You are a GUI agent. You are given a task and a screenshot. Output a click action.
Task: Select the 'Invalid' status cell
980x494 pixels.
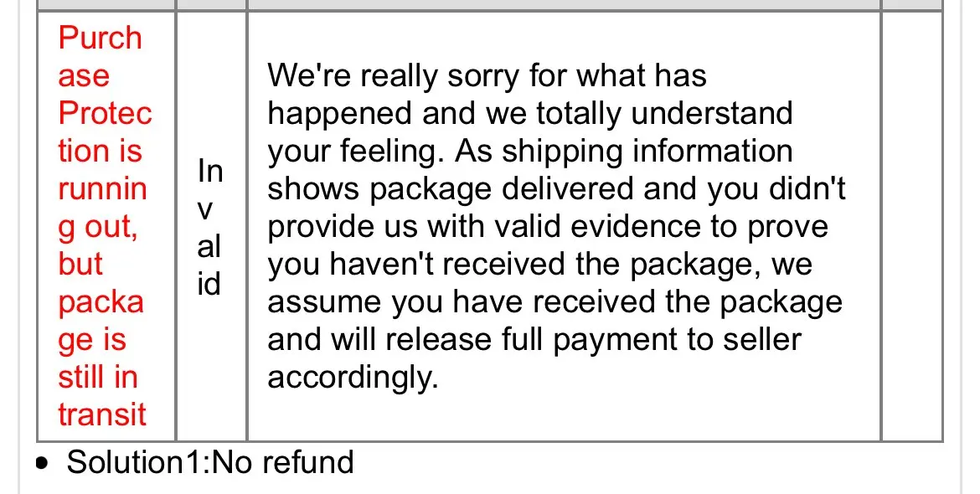click(211, 227)
